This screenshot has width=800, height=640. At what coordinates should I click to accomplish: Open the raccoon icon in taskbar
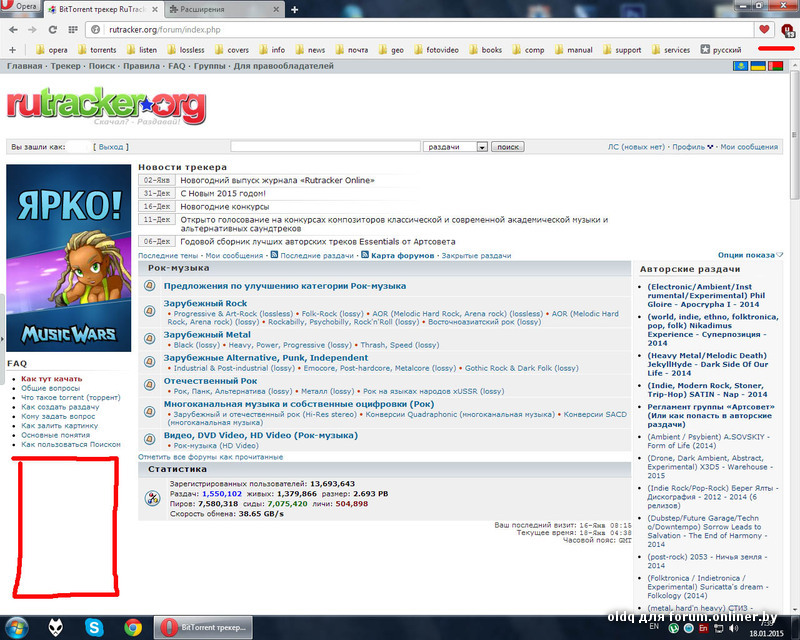pyautogui.click(x=56, y=627)
